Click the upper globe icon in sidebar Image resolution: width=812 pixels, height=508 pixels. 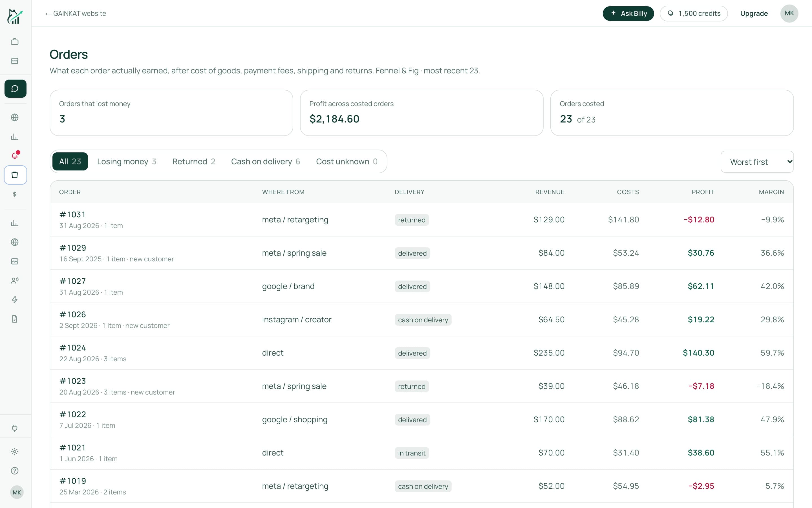pos(15,117)
